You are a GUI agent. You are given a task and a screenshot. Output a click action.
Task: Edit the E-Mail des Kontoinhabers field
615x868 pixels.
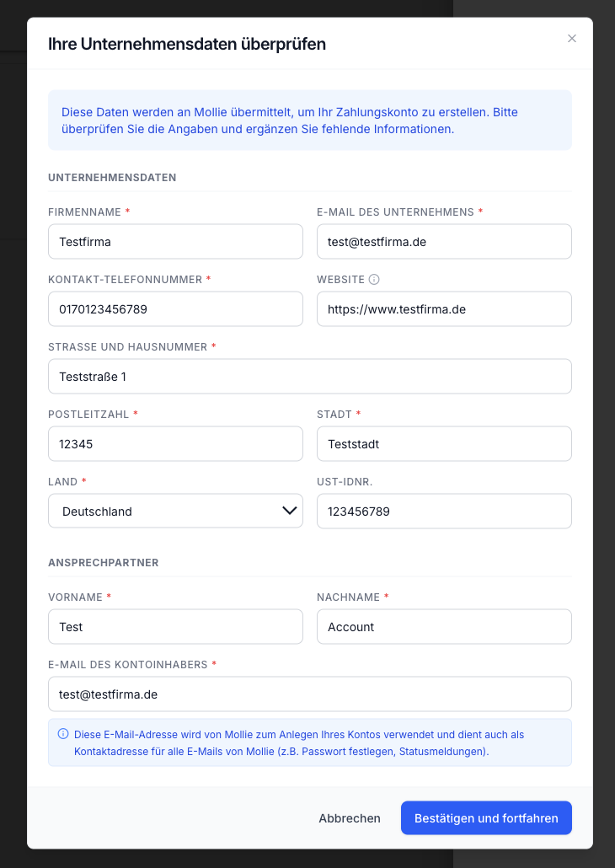tap(310, 694)
